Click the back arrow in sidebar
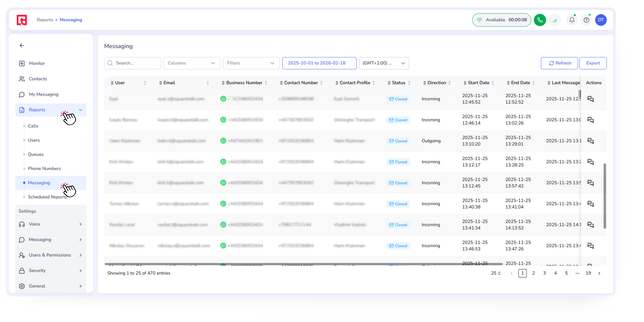Image resolution: width=644 pixels, height=322 pixels. (22, 46)
